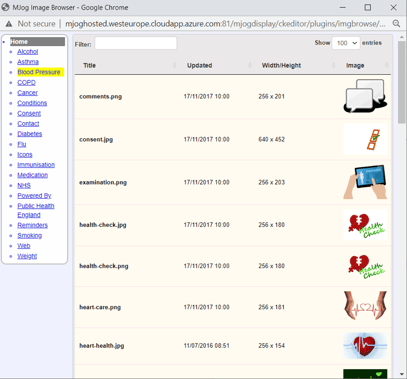Click the 640 x 452 dimensions cell
Image resolution: width=407 pixels, height=379 pixels.
point(272,139)
